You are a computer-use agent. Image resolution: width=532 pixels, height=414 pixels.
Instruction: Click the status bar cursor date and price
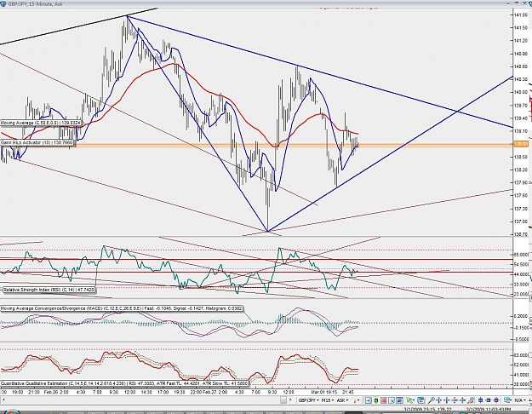(427, 411)
